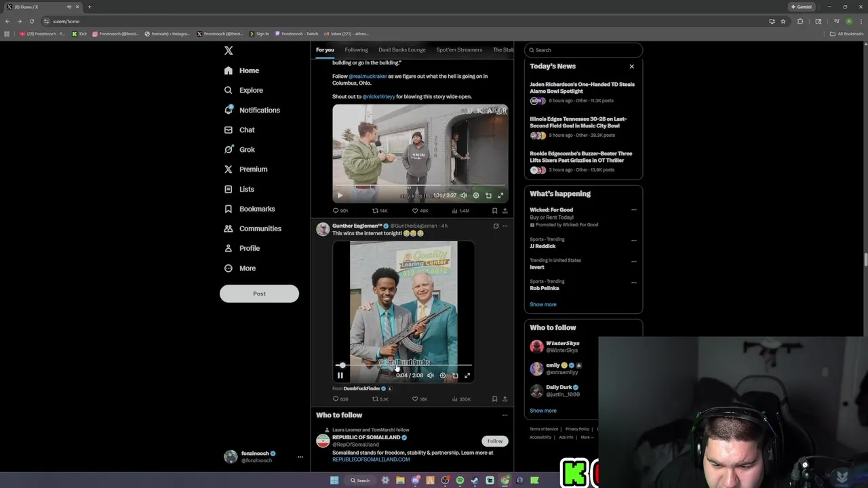Mute the Gunther Eagleman video
Image resolution: width=868 pixels, height=488 pixels.
(x=431, y=375)
